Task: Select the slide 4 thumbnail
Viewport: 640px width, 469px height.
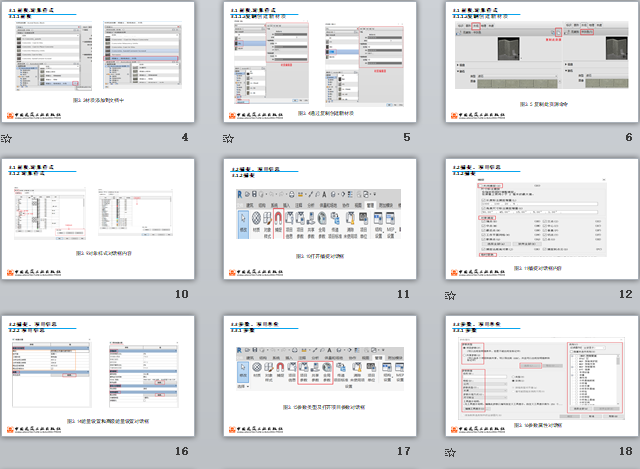Action: [x=97, y=62]
